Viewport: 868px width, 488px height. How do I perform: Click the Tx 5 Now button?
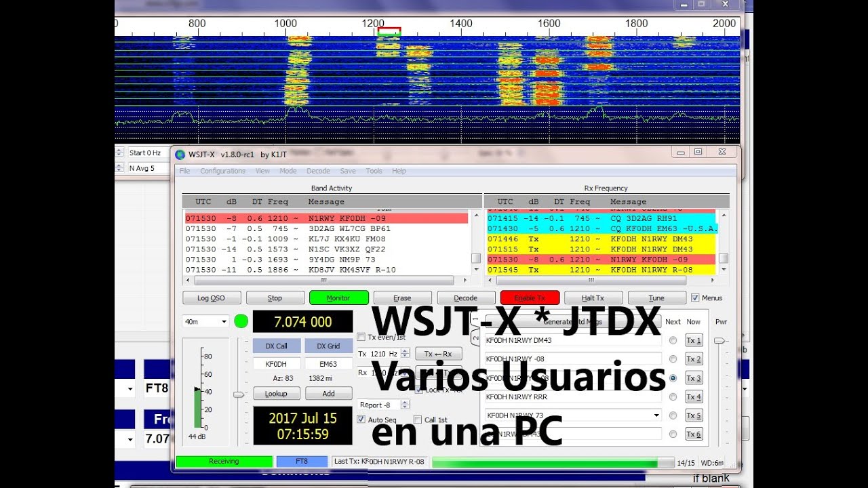tap(693, 415)
